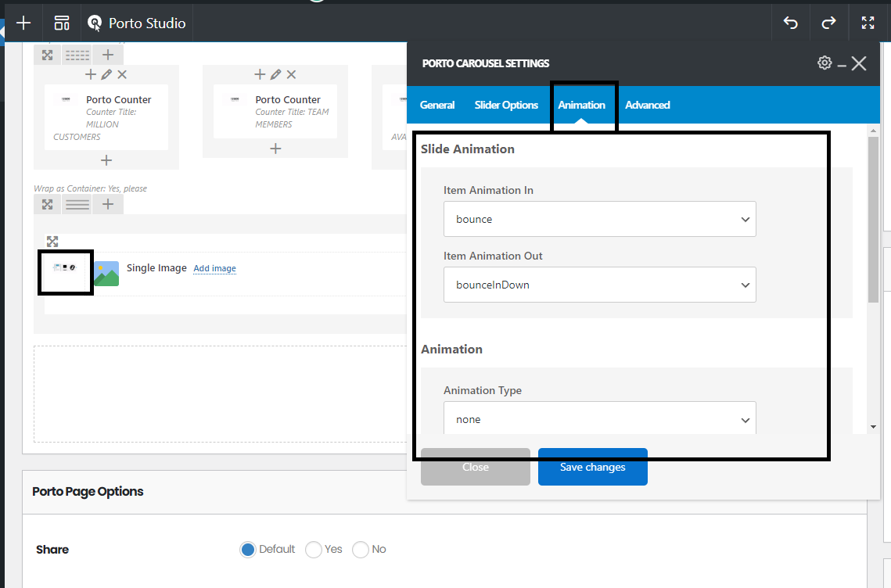Click the move handle of the second row

click(47, 204)
